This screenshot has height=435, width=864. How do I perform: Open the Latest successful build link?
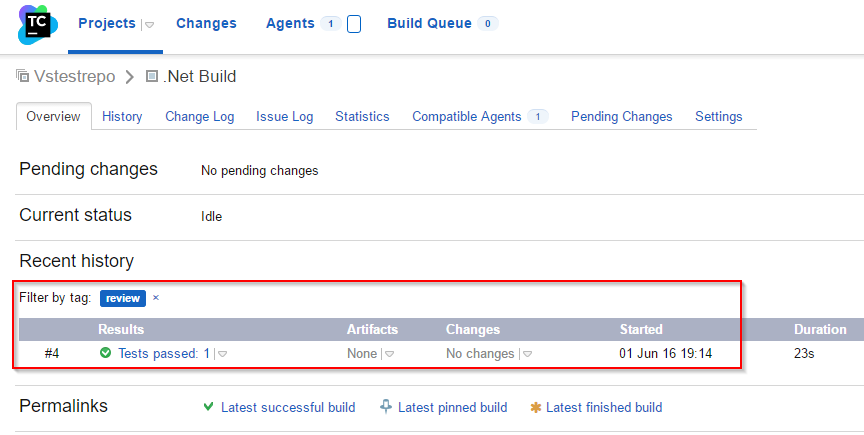288,407
